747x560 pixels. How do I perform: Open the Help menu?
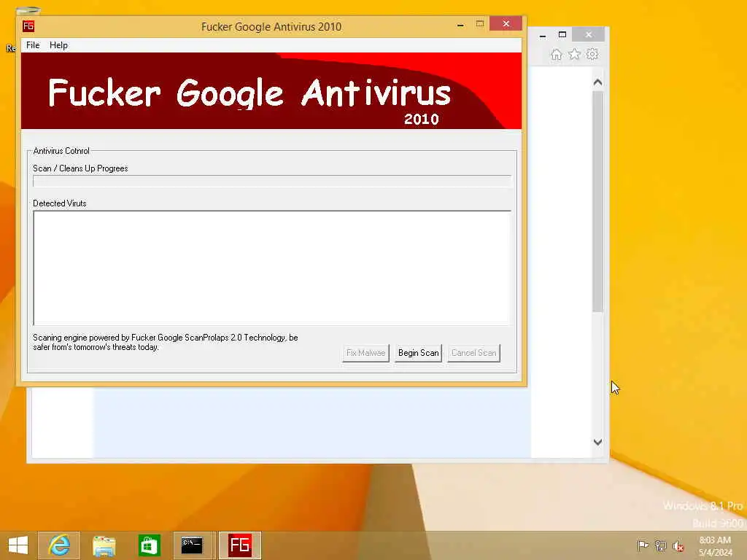(58, 45)
